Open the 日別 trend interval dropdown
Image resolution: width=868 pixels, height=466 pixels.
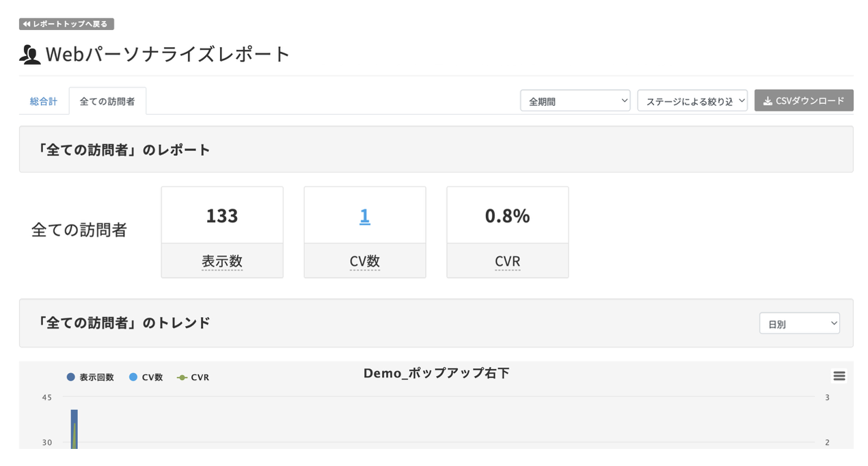pos(799,324)
